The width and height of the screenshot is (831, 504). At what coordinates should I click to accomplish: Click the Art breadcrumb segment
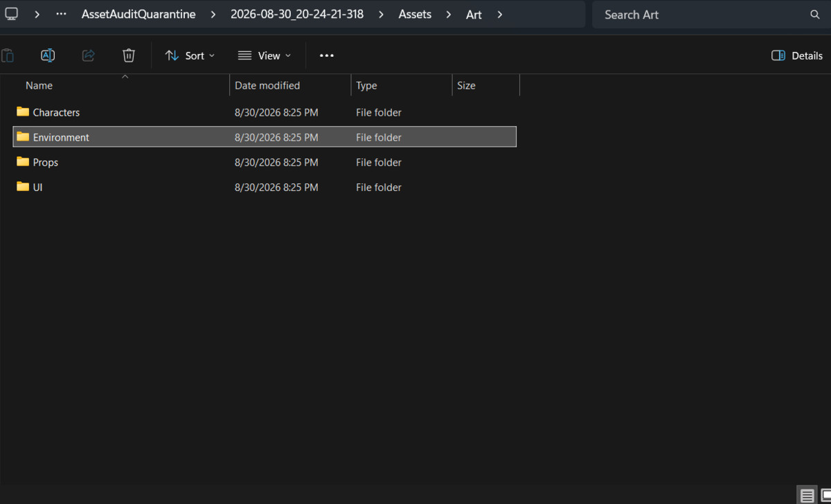tap(474, 15)
